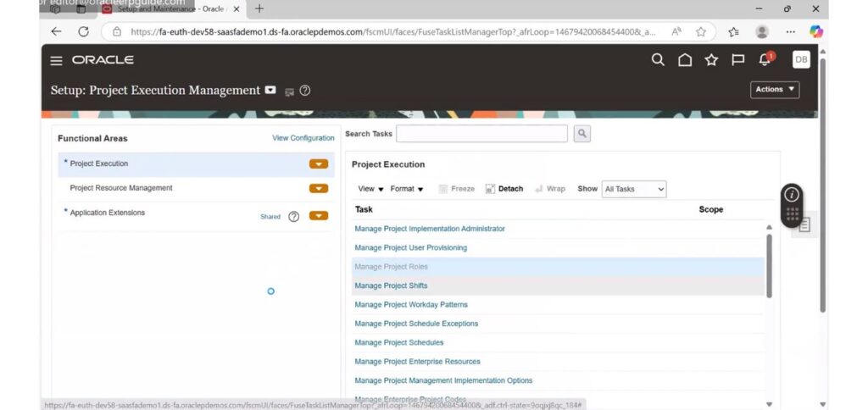Viewport: 868px width, 410px height.
Task: Open the Actions dropdown button
Action: pyautogui.click(x=775, y=90)
